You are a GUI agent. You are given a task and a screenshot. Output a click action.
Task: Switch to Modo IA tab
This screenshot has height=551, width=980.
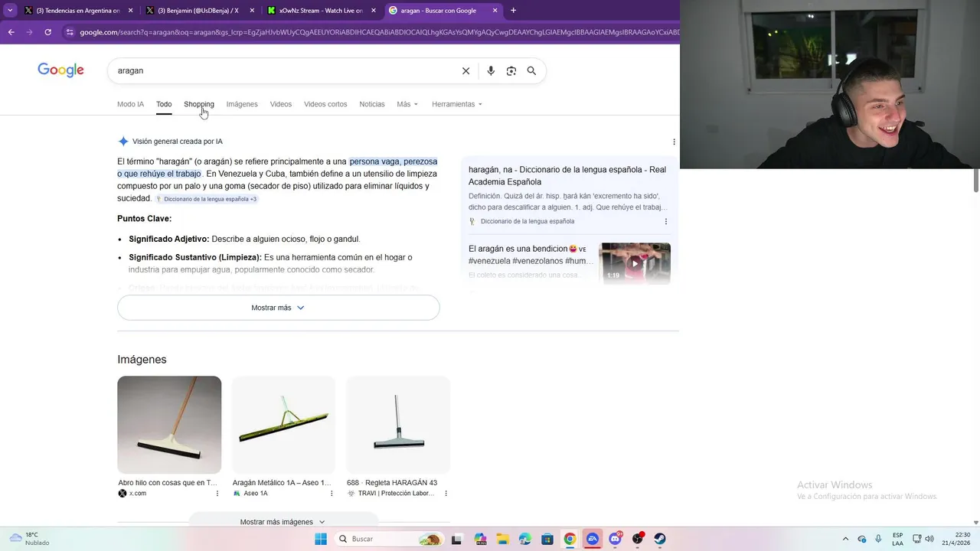(130, 104)
